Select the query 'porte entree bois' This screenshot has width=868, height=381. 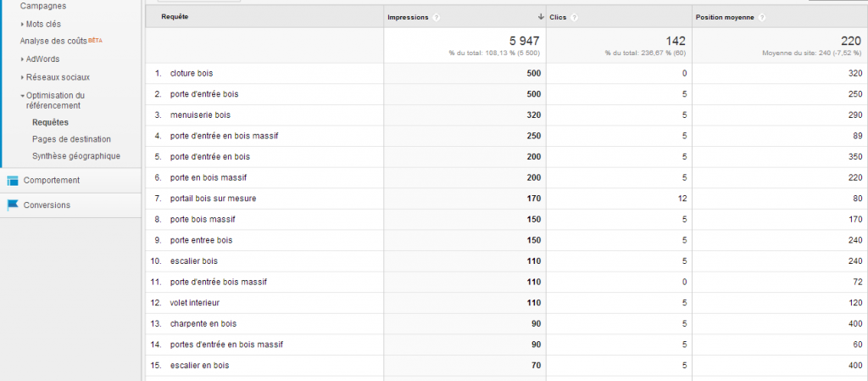tap(202, 240)
